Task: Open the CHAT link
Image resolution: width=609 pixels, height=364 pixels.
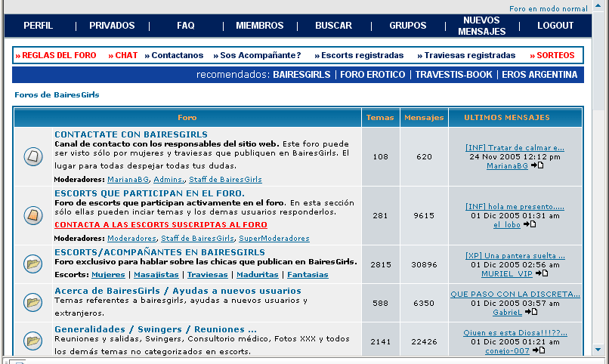Action: 122,55
